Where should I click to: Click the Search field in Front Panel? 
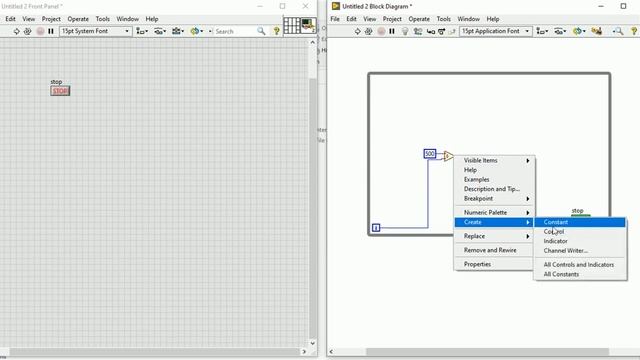coord(235,31)
